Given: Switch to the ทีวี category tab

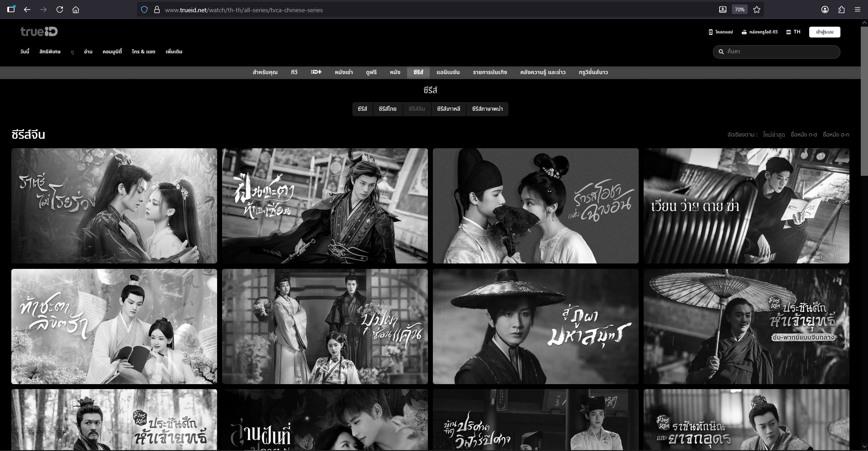Looking at the screenshot, I should pos(294,72).
